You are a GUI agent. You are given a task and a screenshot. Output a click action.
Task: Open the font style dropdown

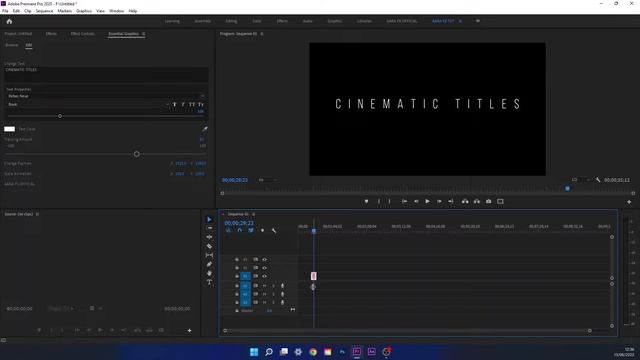point(88,104)
